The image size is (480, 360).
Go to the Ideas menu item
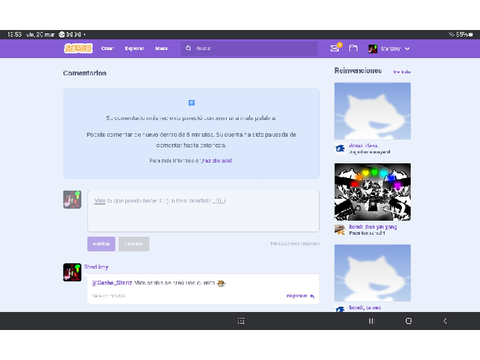[161, 48]
